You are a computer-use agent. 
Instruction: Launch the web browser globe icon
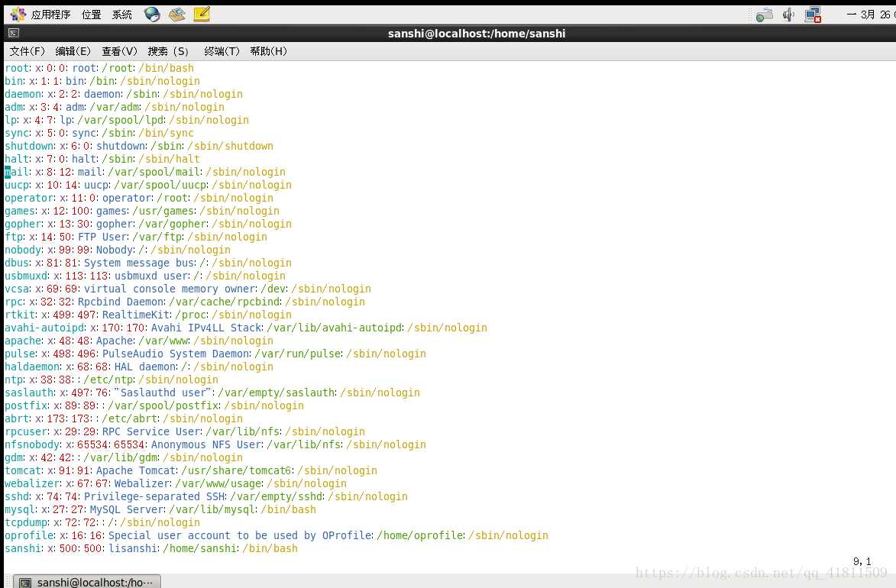152,15
